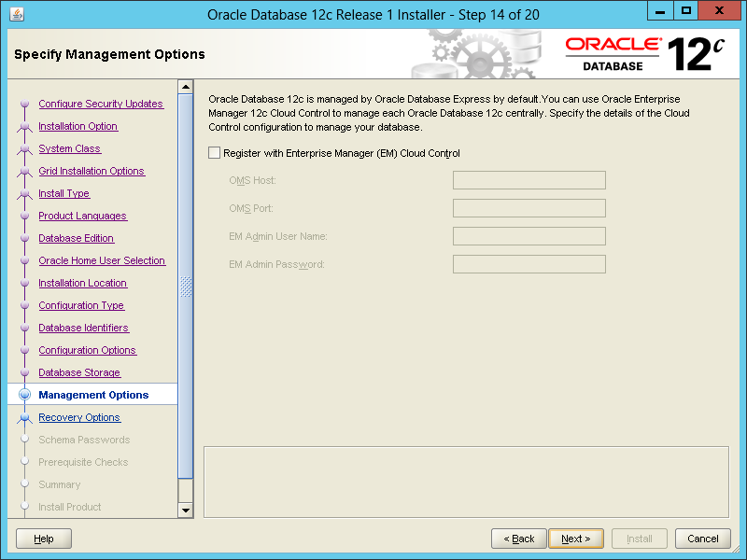
Task: Click the Configure Security Updates step bullet
Action: pos(25,104)
